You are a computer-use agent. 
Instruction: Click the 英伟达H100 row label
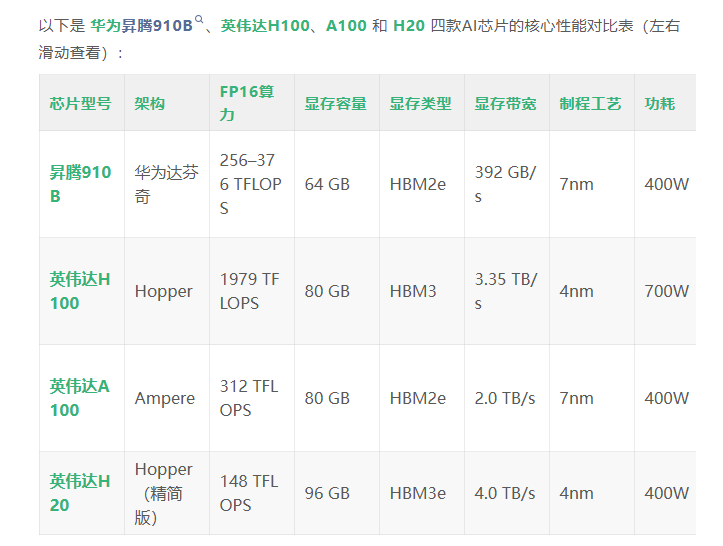pos(80,291)
